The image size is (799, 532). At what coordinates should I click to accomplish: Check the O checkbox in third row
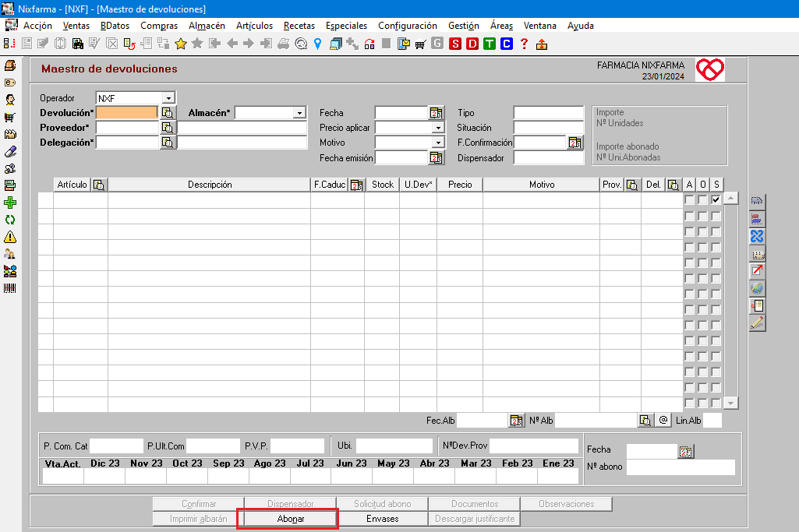tap(702, 231)
